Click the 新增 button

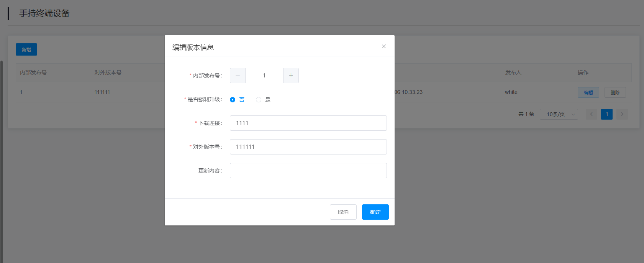click(26, 49)
